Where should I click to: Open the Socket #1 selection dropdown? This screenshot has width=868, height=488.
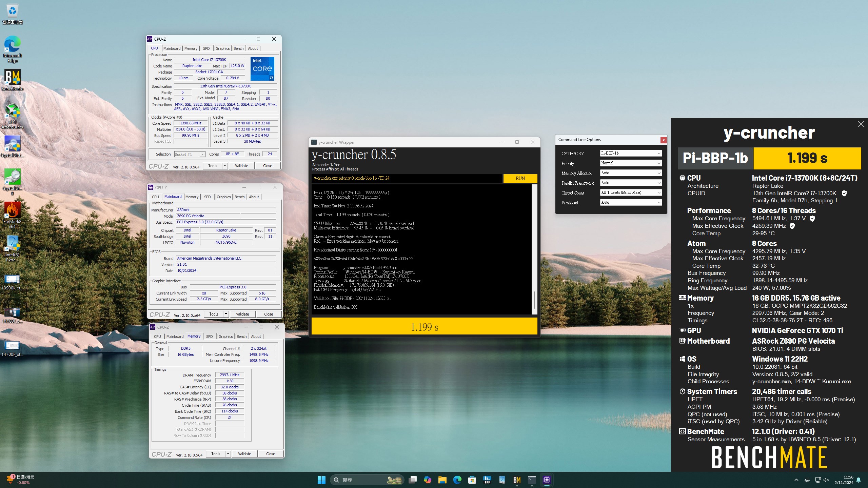tap(190, 154)
